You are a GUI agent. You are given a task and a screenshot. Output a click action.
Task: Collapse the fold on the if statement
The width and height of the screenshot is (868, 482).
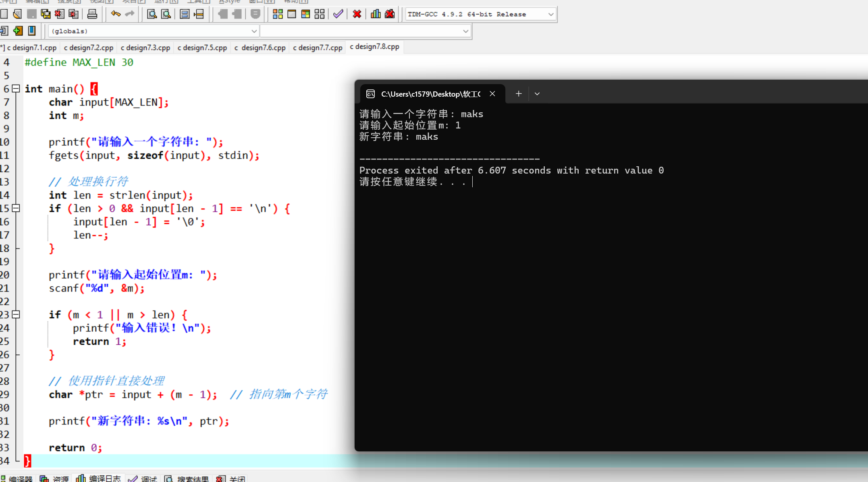(x=16, y=208)
